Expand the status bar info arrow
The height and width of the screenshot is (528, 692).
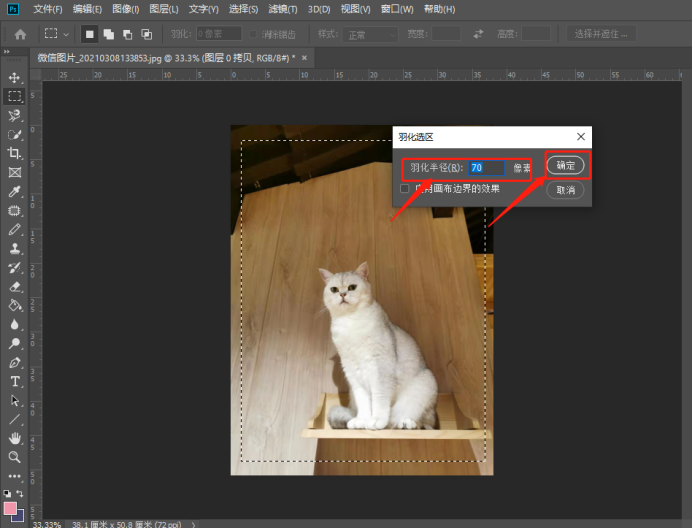(x=193, y=524)
